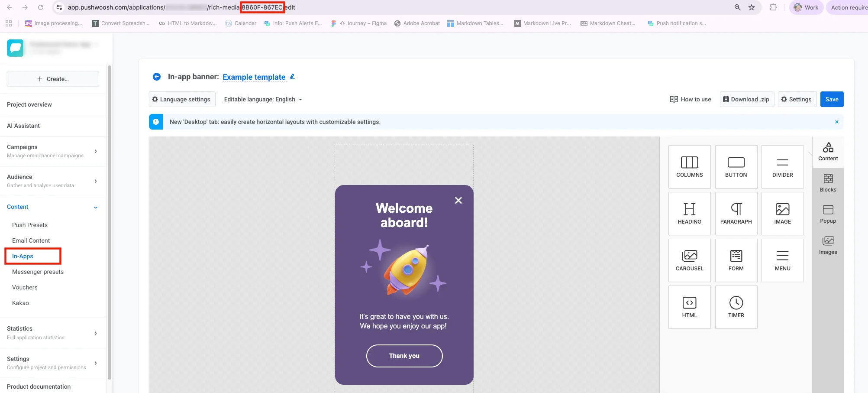This screenshot has height=393, width=868.
Task: Add a HEADING block
Action: pyautogui.click(x=689, y=213)
